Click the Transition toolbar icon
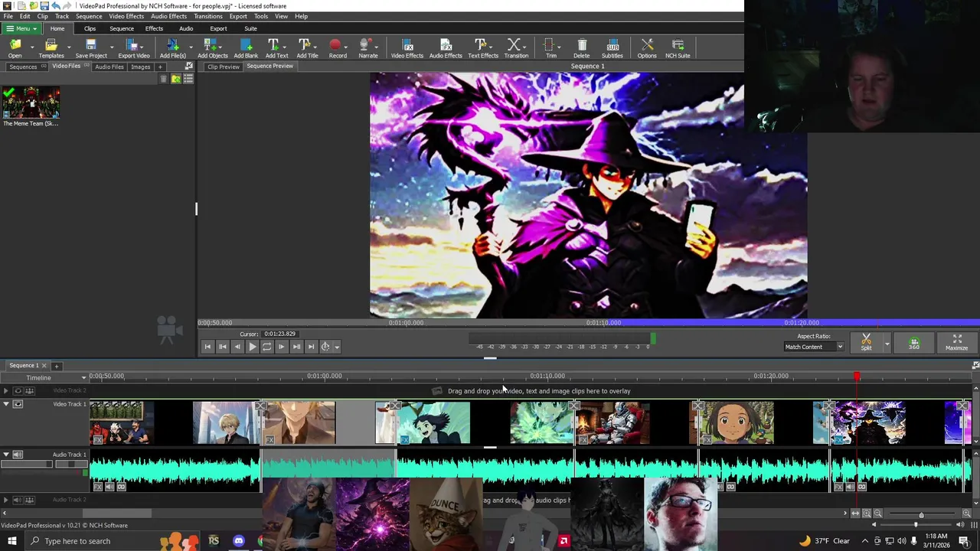Screen dimensions: 980x551 (516, 48)
